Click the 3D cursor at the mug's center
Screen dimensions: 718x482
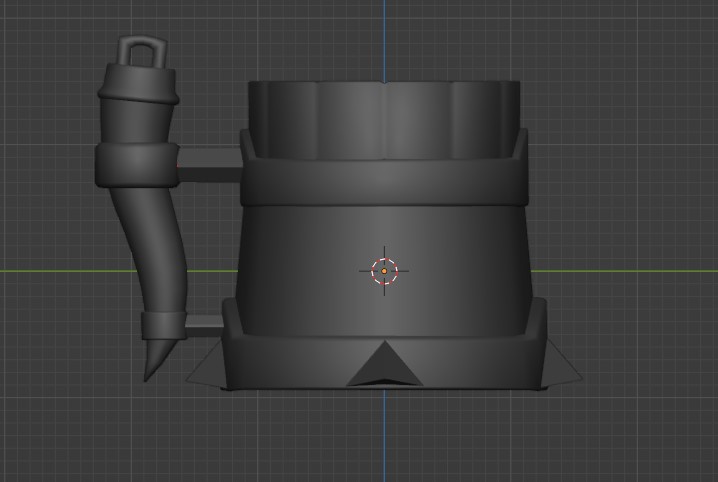click(384, 271)
